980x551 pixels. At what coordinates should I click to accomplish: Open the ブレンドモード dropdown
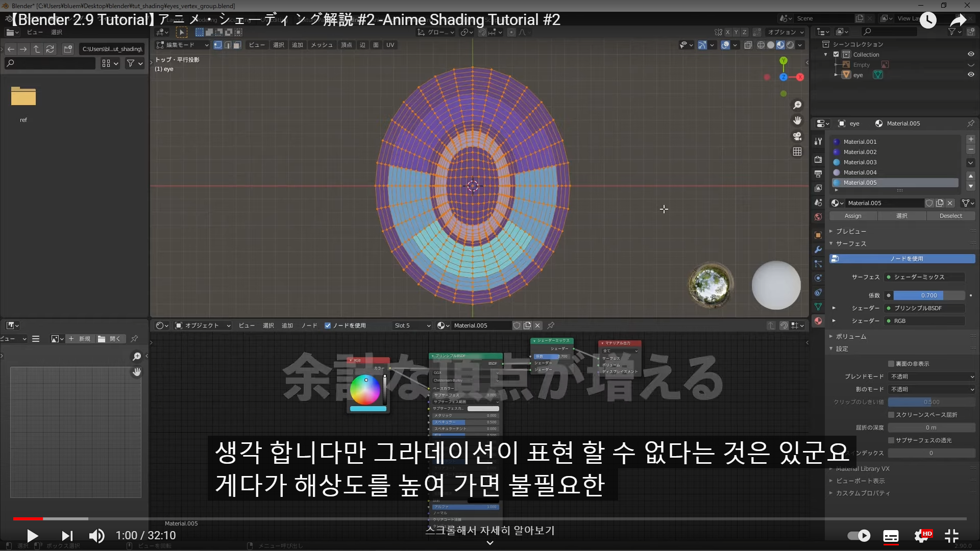pyautogui.click(x=932, y=377)
